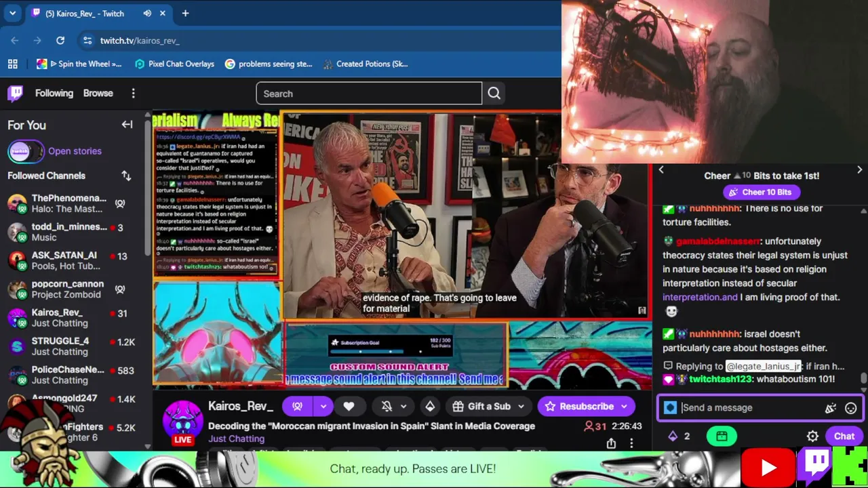The image size is (868, 488).
Task: Open Bits balance showing 2
Action: coord(679,436)
